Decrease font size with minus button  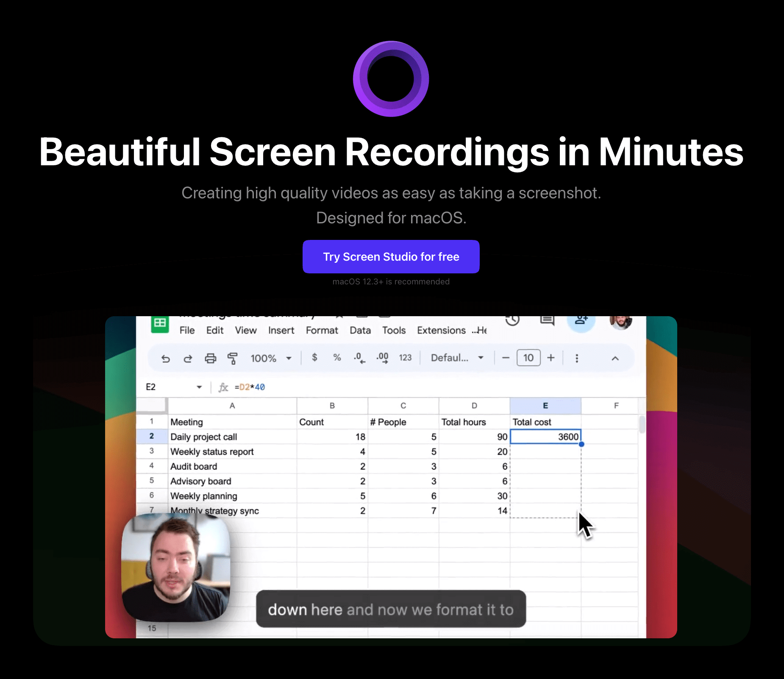point(506,358)
